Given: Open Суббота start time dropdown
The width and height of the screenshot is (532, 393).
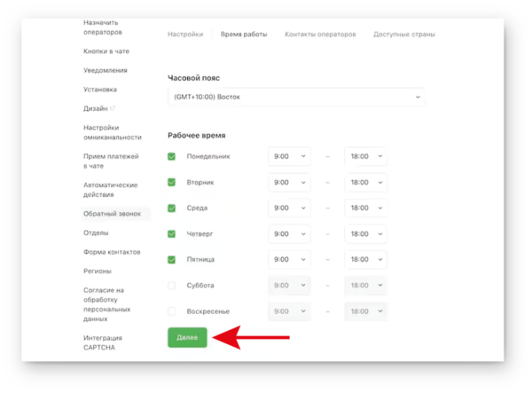Looking at the screenshot, I should 289,286.
